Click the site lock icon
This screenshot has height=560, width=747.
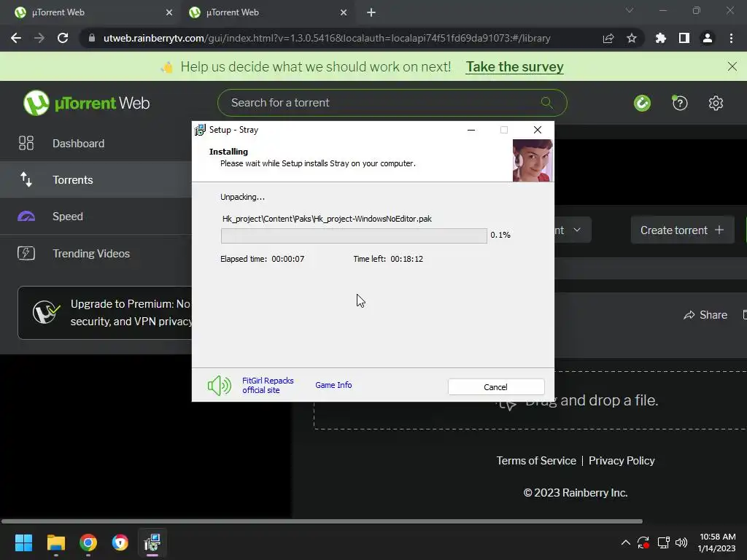point(91,38)
